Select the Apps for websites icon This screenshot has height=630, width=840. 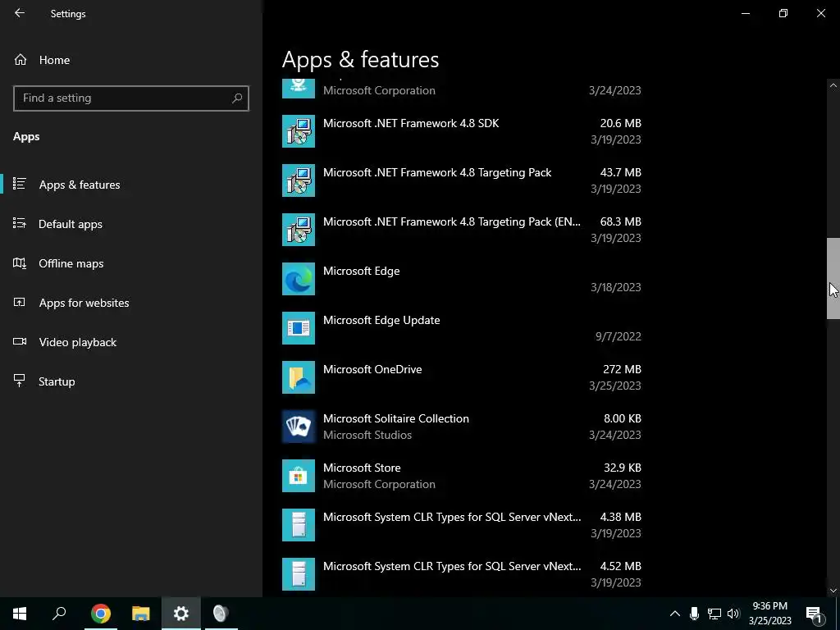[20, 302]
